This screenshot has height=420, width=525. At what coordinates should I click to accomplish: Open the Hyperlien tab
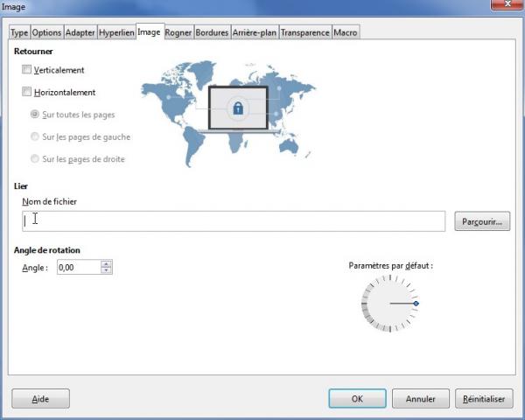(x=115, y=32)
